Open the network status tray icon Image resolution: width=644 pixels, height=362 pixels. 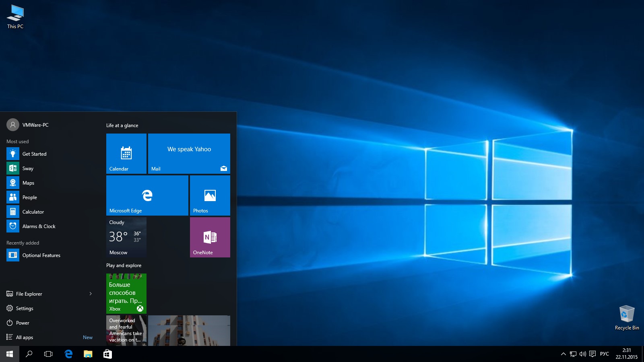(x=573, y=354)
